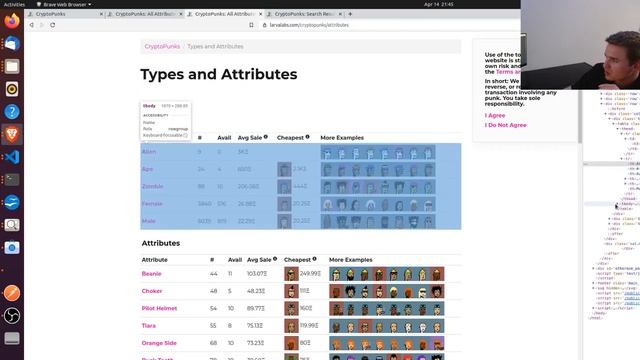Launch OBS Studio from the dock

click(x=12, y=316)
